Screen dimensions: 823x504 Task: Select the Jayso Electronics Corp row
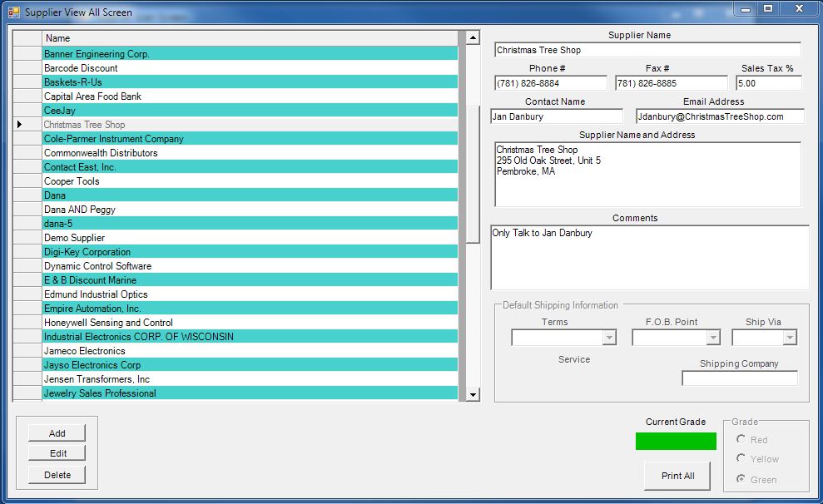(250, 365)
